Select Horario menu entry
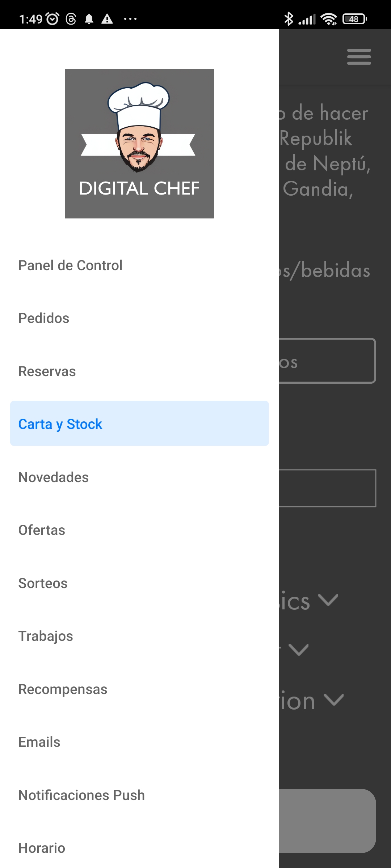The height and width of the screenshot is (868, 391). 42,848
